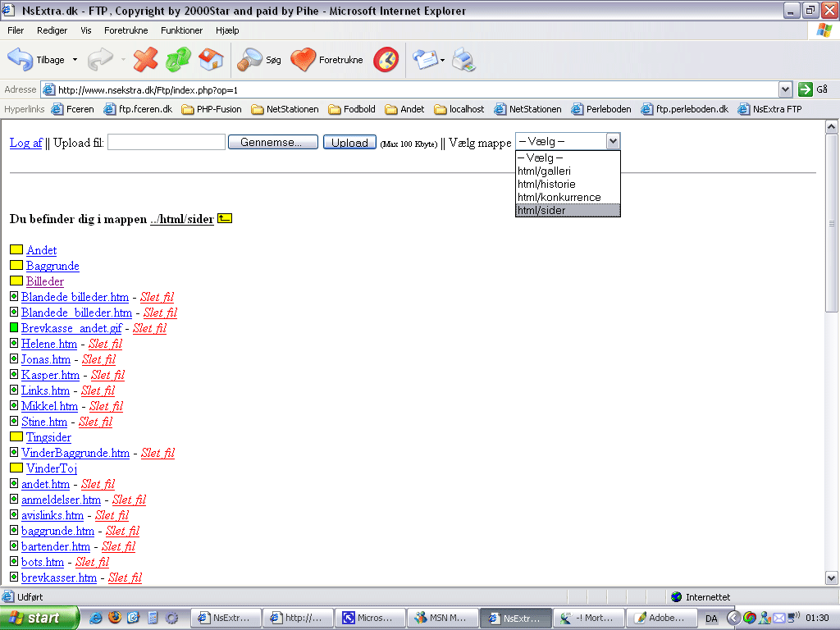Open the Home page icon
Viewport: 840px width, 630px height.
pyautogui.click(x=211, y=60)
